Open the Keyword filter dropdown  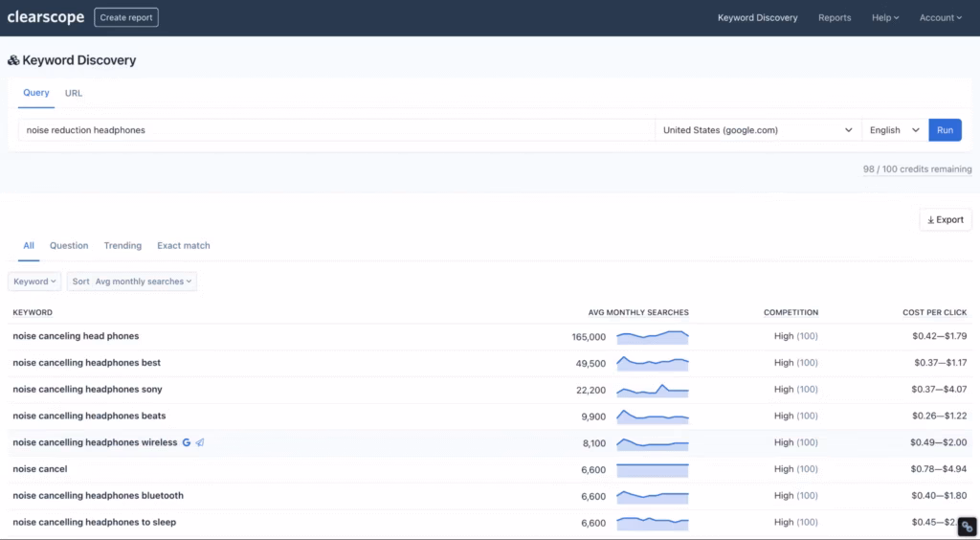(x=34, y=281)
